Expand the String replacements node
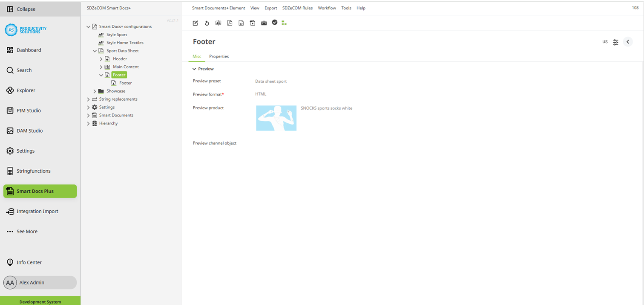The image size is (644, 305). coord(88,99)
